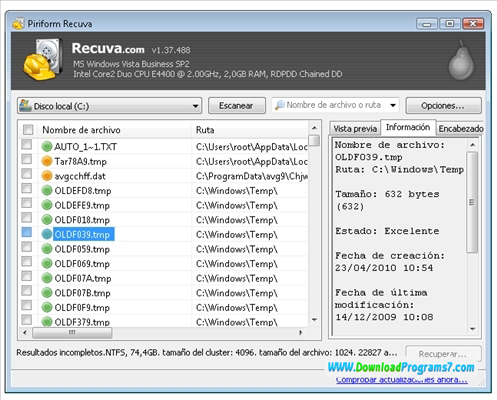Screen dimensions: 497x400
Task: Expand the filename filter dropdown arrow
Action: click(x=393, y=105)
